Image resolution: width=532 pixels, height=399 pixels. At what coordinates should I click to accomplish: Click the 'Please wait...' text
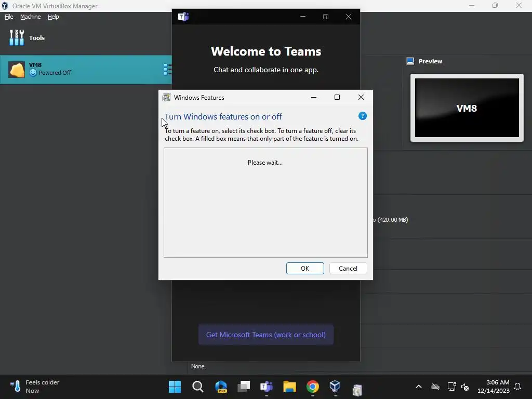[265, 163]
